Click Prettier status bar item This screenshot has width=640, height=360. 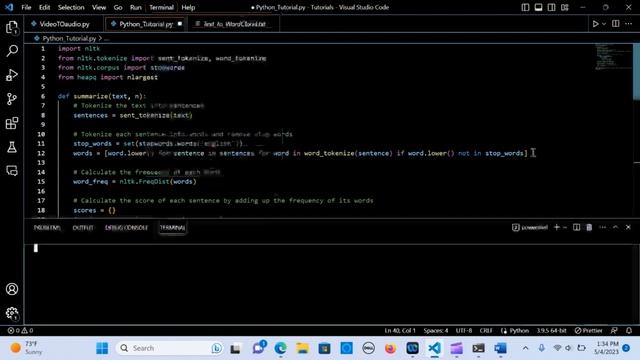(x=588, y=331)
